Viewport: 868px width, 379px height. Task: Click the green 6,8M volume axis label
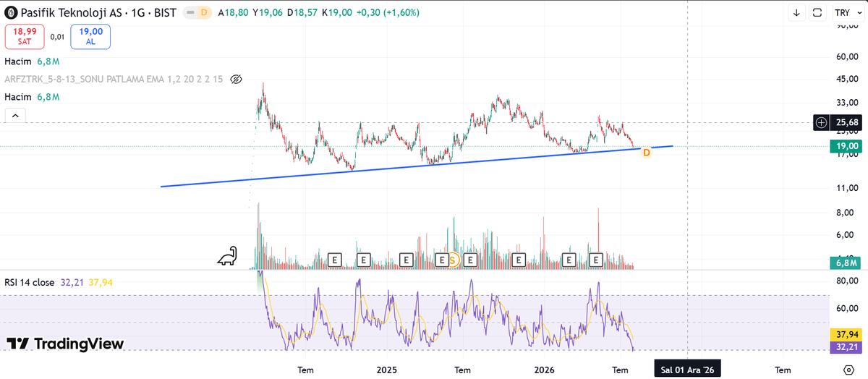(845, 263)
